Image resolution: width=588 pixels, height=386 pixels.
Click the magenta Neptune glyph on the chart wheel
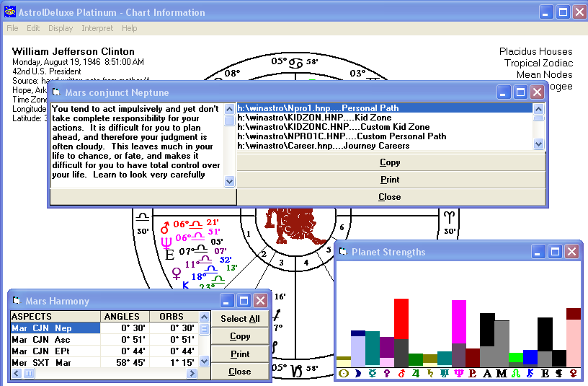pyautogui.click(x=166, y=242)
